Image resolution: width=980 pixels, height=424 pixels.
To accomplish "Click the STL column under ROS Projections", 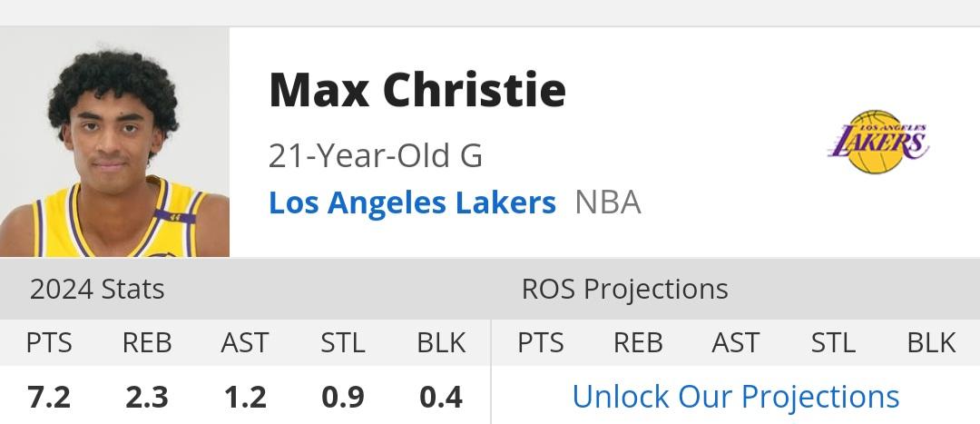I will point(833,342).
